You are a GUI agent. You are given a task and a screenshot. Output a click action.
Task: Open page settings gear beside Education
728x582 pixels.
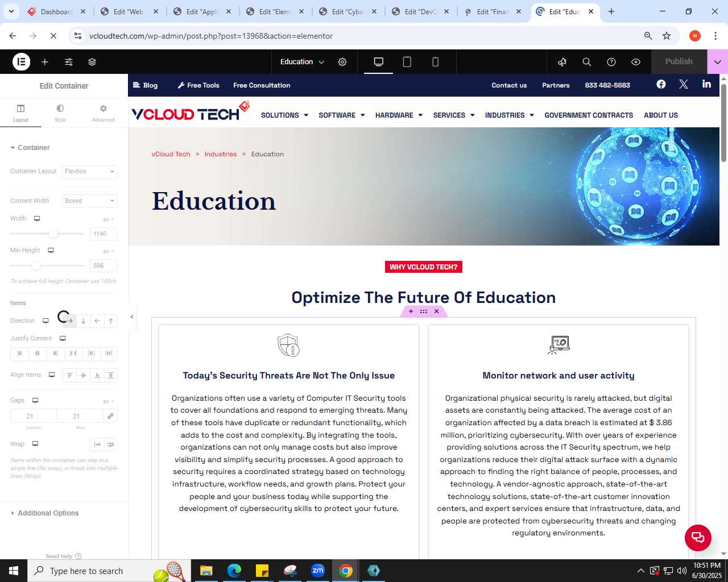tap(342, 62)
